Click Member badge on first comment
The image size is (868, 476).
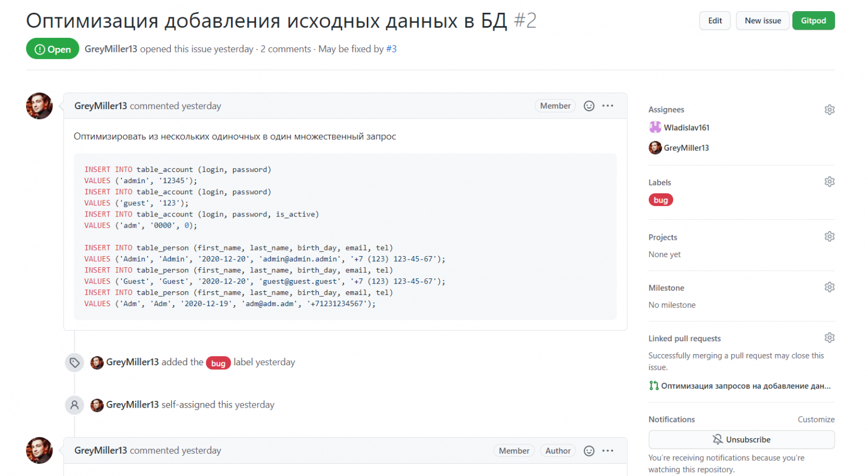tap(555, 106)
